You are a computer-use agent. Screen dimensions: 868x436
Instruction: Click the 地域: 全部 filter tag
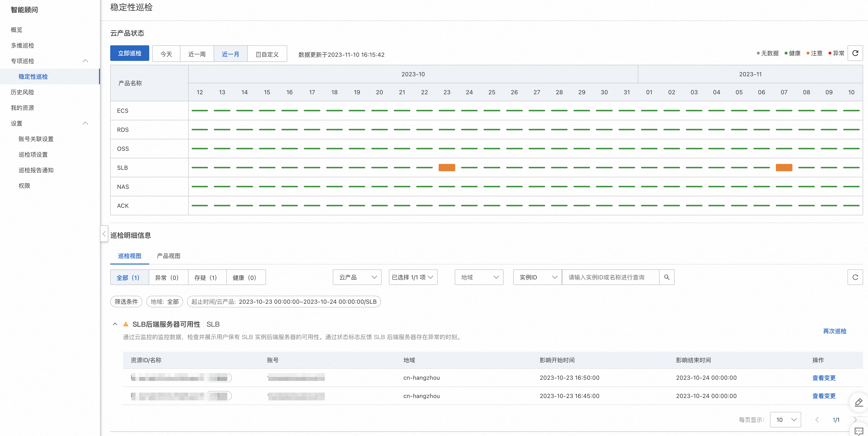(164, 302)
